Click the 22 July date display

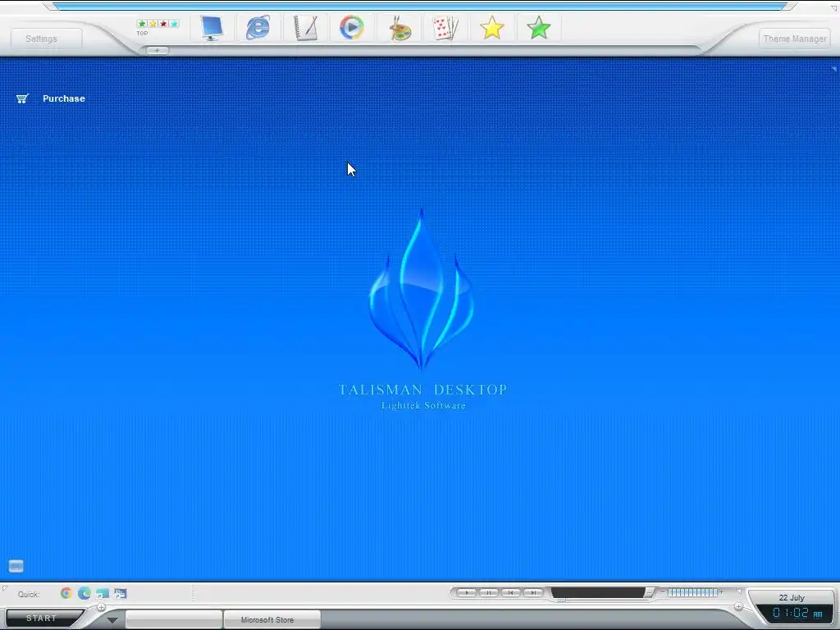pos(792,598)
